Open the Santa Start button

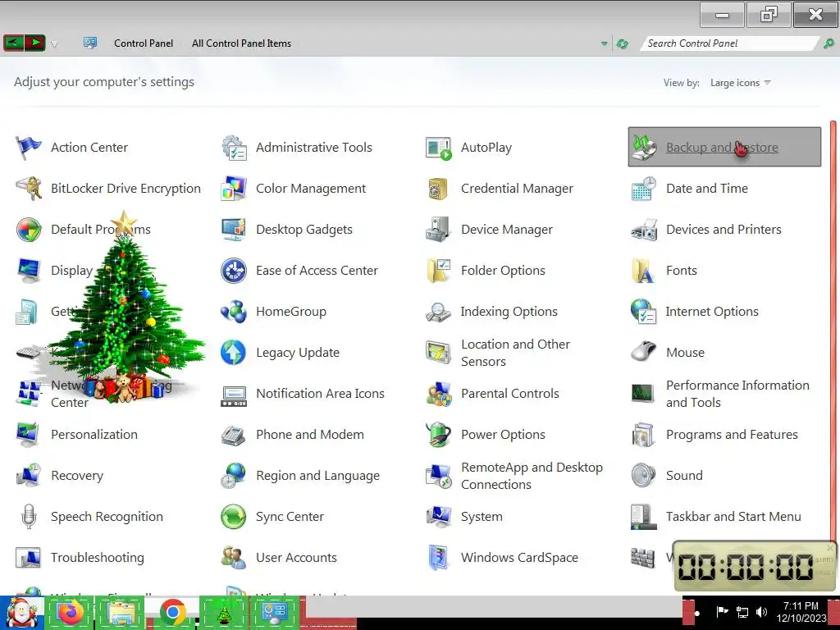point(21,614)
